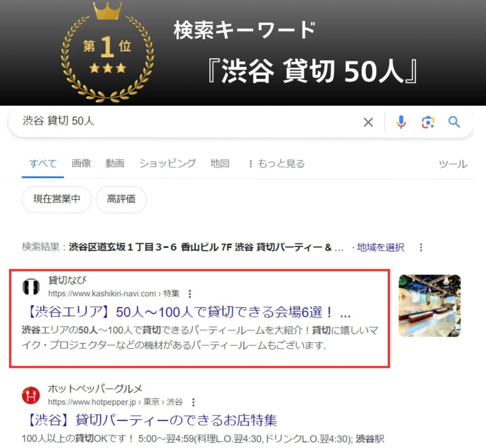Screen dimensions: 486x448
Task: Open Google Lens image search icon
Action: [x=428, y=122]
